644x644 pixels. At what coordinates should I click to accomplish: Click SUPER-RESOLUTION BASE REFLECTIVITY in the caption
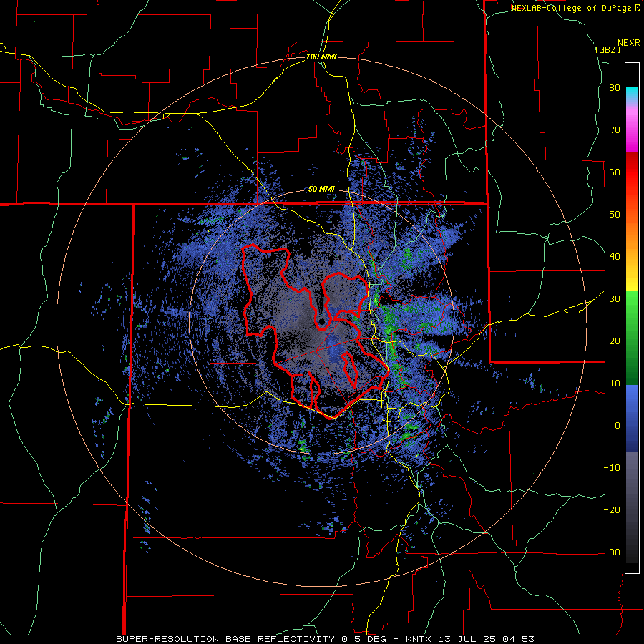click(x=225, y=639)
